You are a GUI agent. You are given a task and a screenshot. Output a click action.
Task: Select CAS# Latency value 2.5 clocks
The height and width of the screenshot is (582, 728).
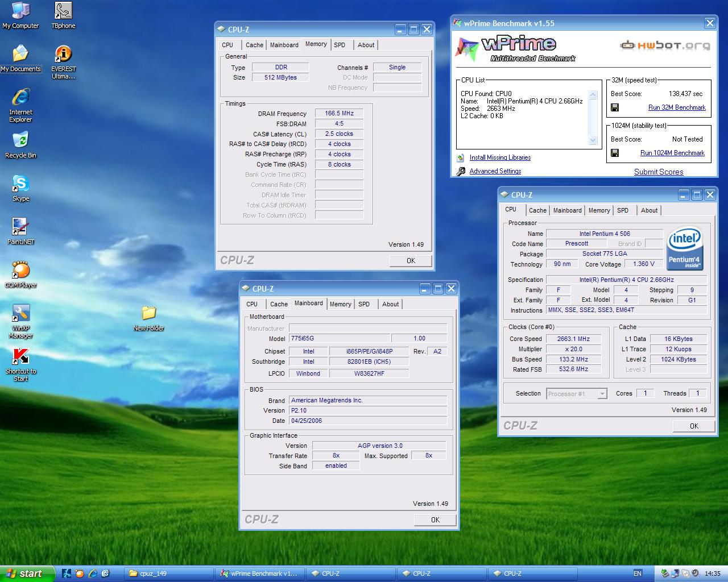[339, 134]
